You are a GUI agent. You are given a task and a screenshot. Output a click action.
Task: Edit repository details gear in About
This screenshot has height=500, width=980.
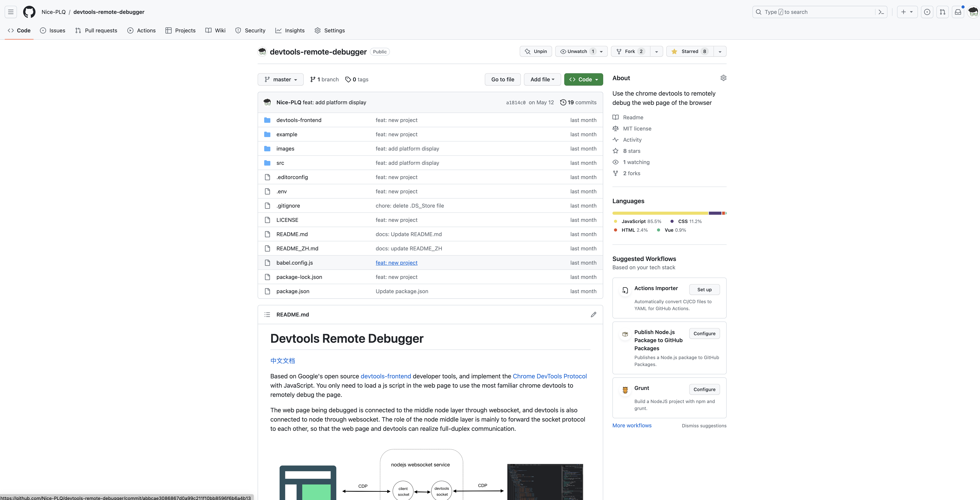tap(723, 78)
